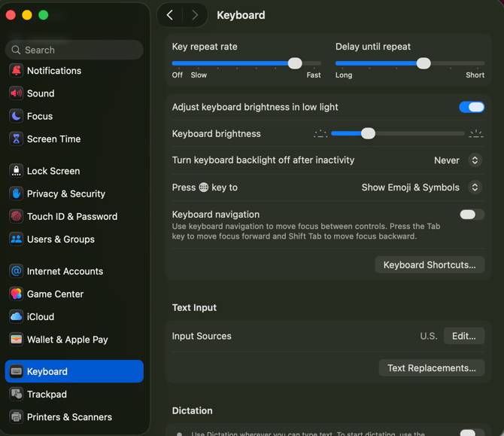Toggle the Dictation switch

point(472,432)
